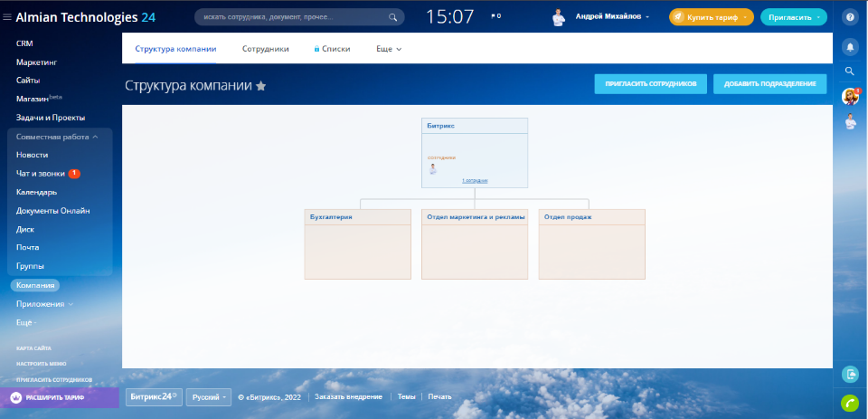Add Структура компании to favorites with star
The height and width of the screenshot is (419, 868).
coord(260,86)
